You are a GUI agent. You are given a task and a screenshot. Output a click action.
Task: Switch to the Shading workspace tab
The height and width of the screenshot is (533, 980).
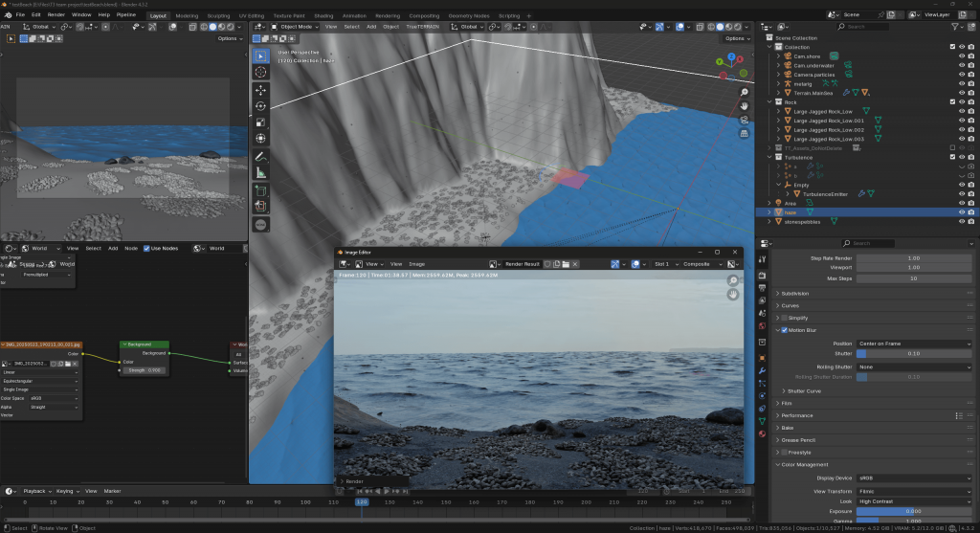(323, 15)
